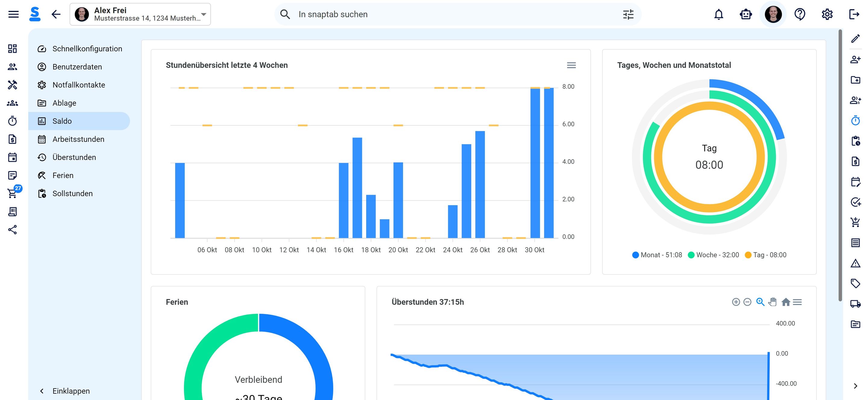
Task: Open Überstunden menu item
Action: tap(79, 157)
